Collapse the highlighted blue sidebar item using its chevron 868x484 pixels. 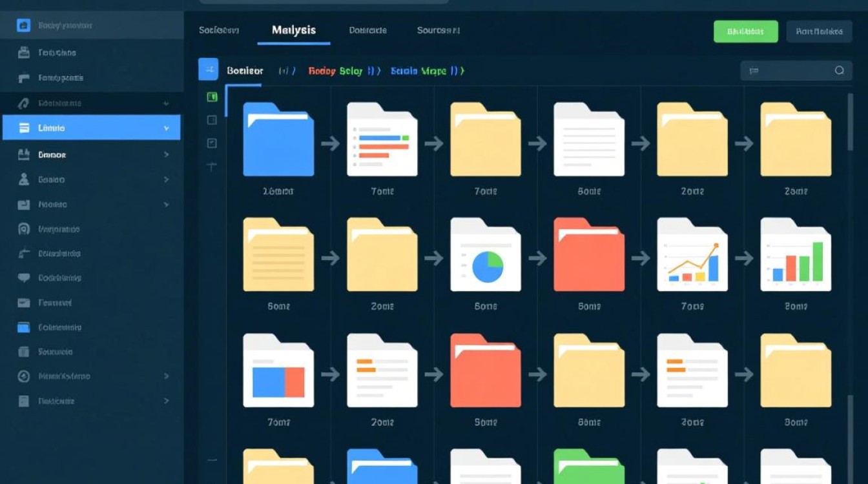point(166,128)
